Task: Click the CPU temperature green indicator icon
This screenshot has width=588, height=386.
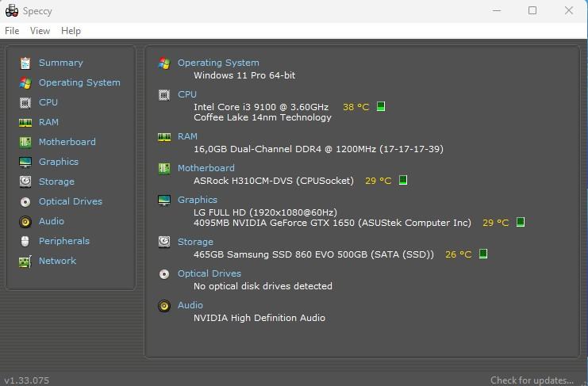Action: (381, 107)
